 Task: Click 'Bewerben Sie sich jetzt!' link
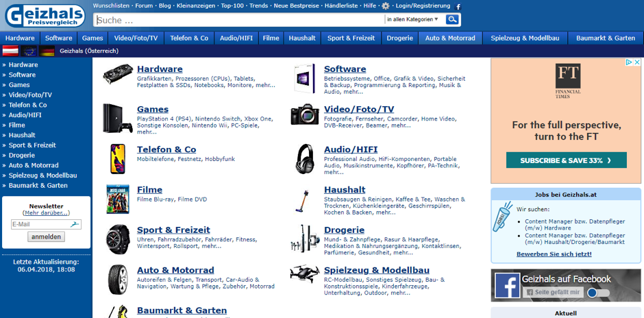pos(554,254)
